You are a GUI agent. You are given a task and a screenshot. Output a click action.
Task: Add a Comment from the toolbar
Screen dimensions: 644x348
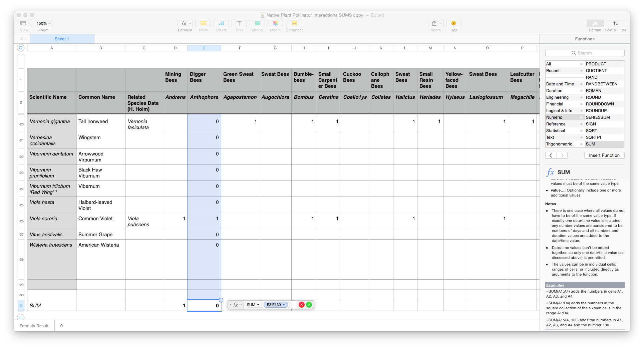coord(294,23)
